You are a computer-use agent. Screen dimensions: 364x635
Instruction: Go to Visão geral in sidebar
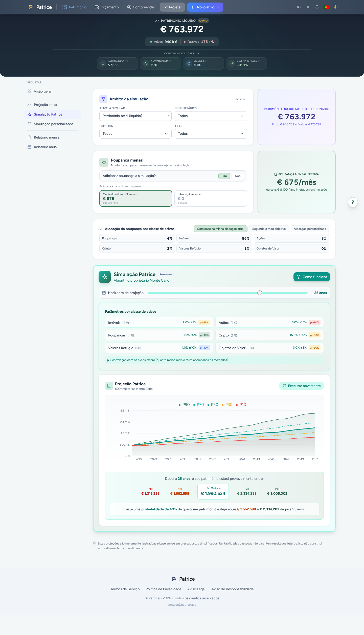click(53, 92)
